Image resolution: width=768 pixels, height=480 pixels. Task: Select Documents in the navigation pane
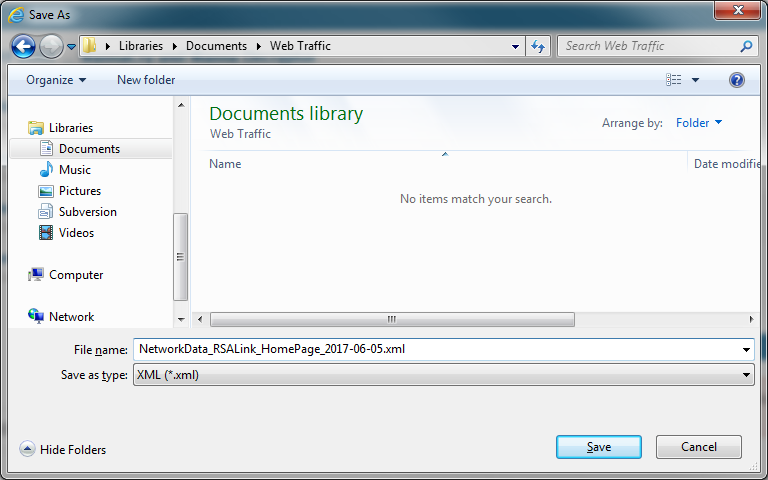click(91, 149)
